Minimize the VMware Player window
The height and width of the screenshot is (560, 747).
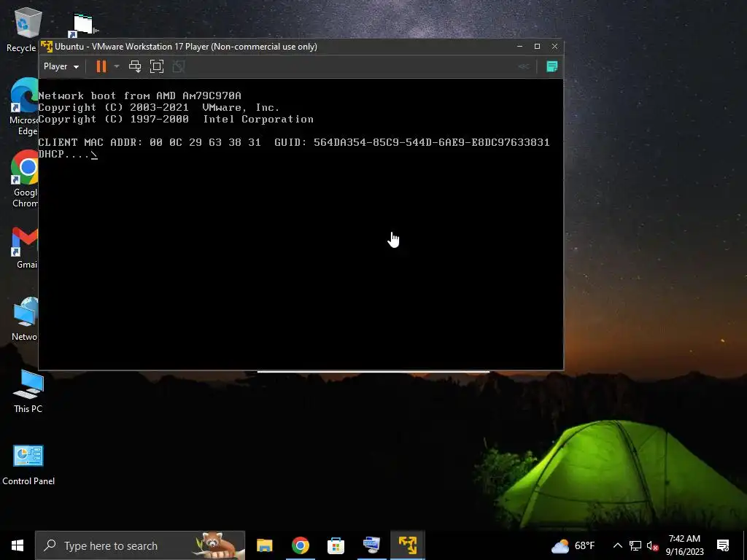tap(519, 46)
